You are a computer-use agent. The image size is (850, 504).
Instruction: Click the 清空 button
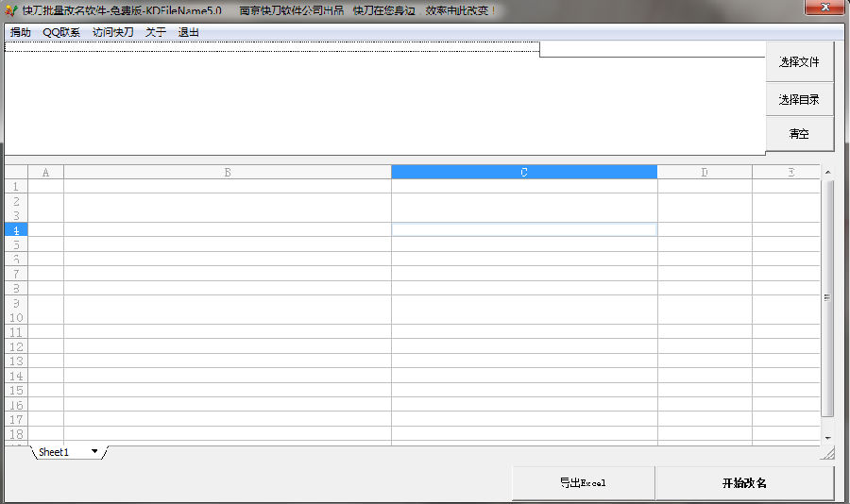pyautogui.click(x=799, y=133)
